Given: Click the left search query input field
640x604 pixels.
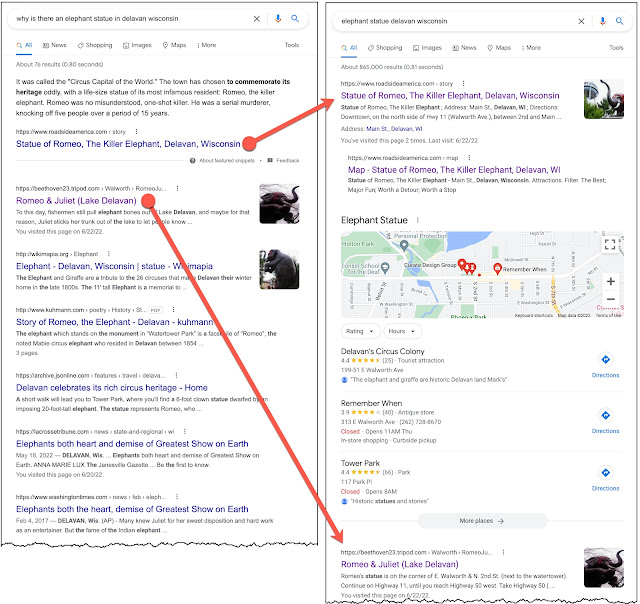Looking at the screenshot, I should click(x=131, y=19).
